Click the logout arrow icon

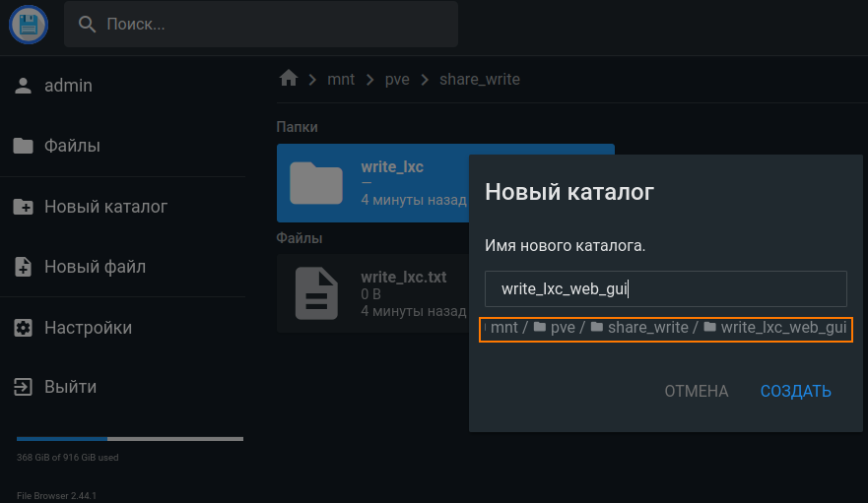pos(24,387)
